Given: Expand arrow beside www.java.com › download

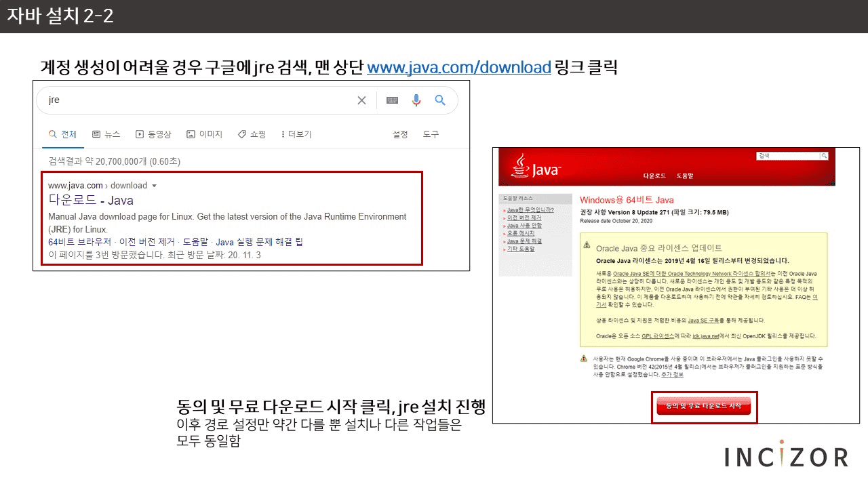Looking at the screenshot, I should coord(154,186).
